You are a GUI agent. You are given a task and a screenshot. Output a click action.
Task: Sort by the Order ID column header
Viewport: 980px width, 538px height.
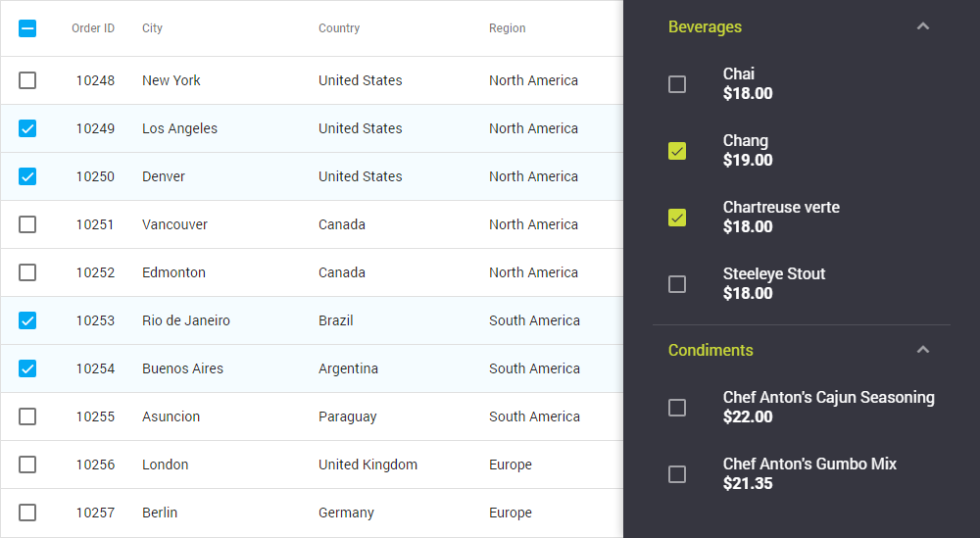[x=93, y=28]
